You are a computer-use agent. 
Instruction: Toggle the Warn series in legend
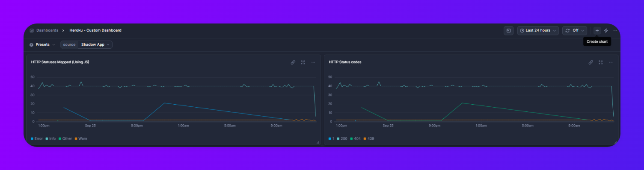coord(81,138)
